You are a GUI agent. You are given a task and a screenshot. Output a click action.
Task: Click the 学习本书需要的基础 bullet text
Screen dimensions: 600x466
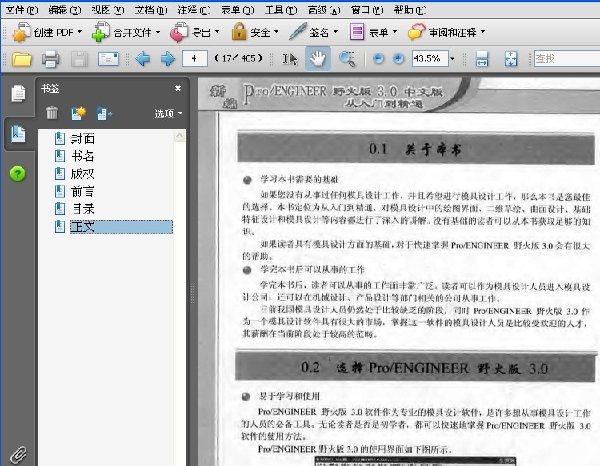299,179
